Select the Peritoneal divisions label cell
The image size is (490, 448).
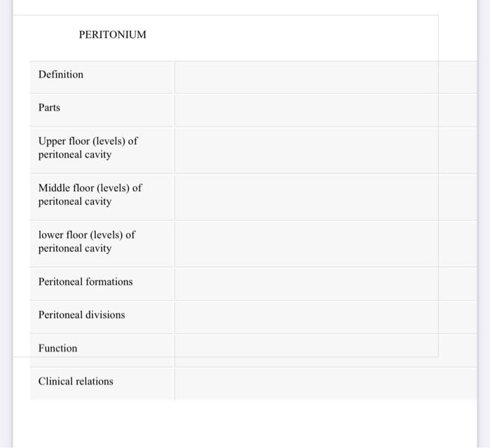pos(102,317)
